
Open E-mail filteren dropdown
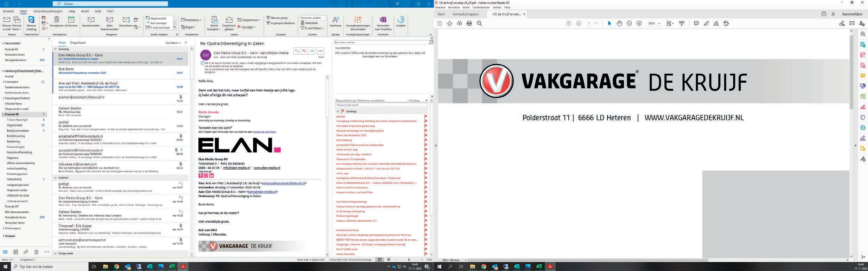click(313, 28)
